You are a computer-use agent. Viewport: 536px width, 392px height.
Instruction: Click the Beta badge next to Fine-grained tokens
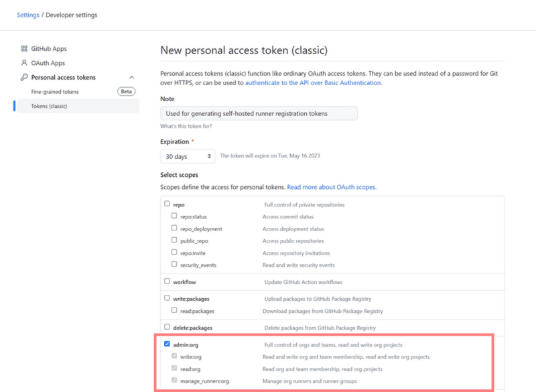tap(126, 92)
